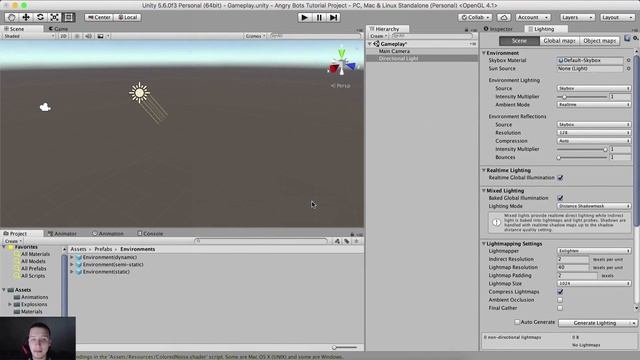Uncheck Compress Lightmaps

click(560, 292)
